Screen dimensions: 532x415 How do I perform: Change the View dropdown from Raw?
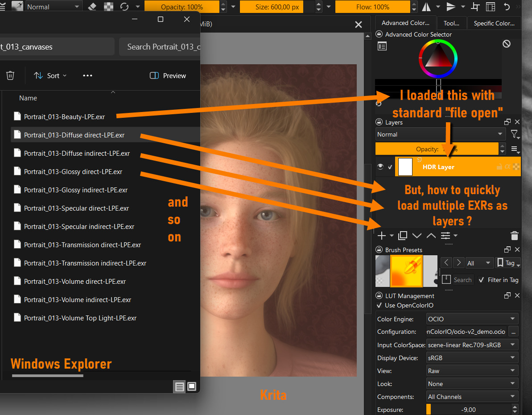472,370
